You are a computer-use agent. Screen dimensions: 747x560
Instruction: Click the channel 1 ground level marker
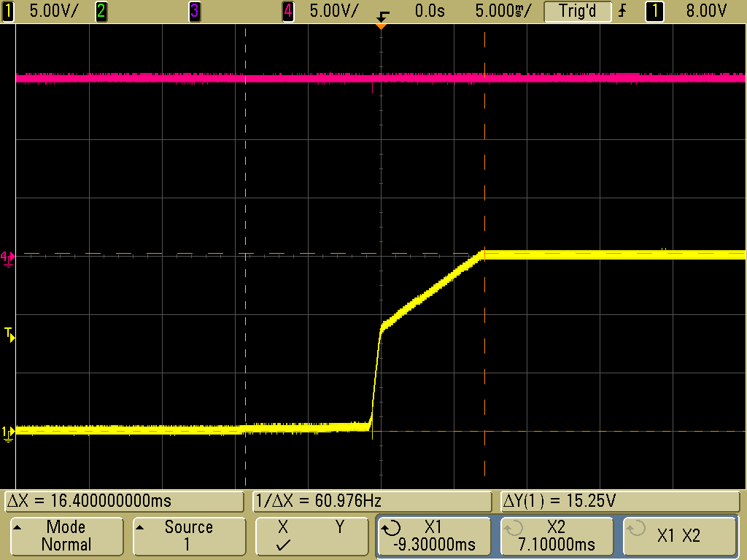tap(8, 432)
